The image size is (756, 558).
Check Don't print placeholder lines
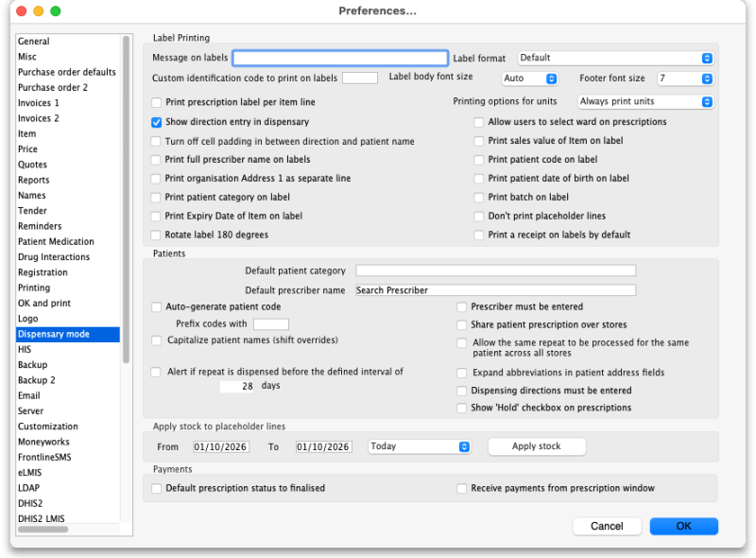(479, 217)
